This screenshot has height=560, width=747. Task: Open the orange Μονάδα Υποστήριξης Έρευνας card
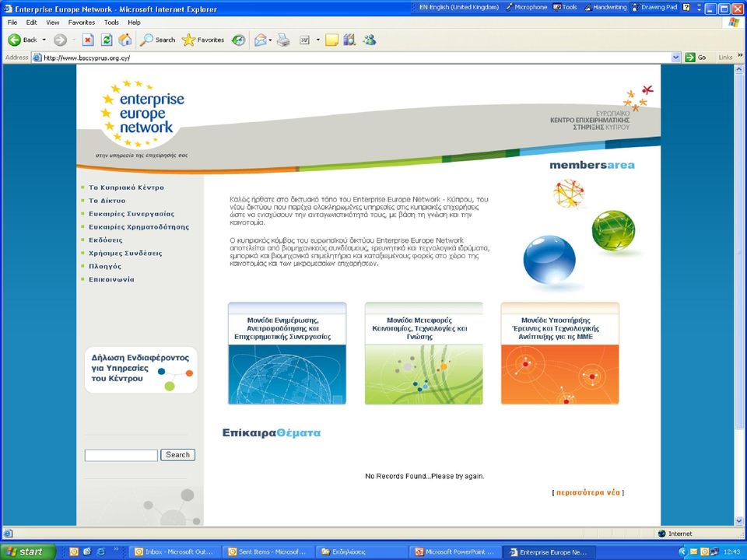click(x=560, y=353)
